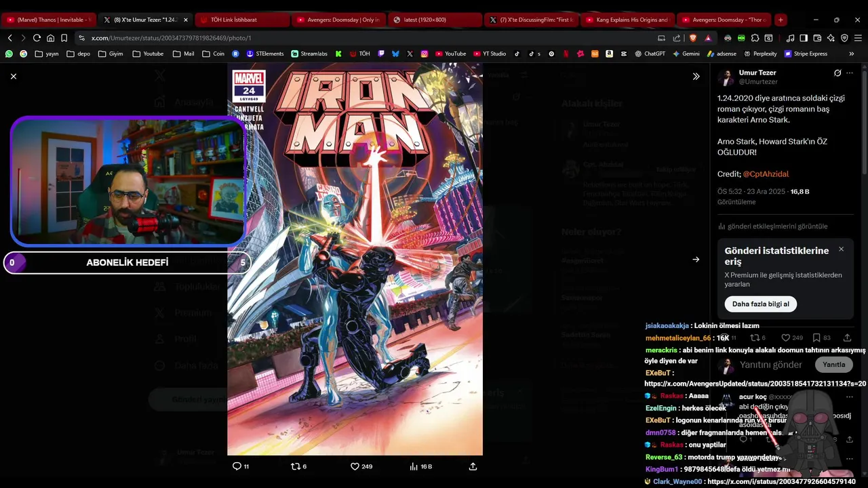
Task: Open the Brave Rewards triangle icon
Action: tap(708, 38)
